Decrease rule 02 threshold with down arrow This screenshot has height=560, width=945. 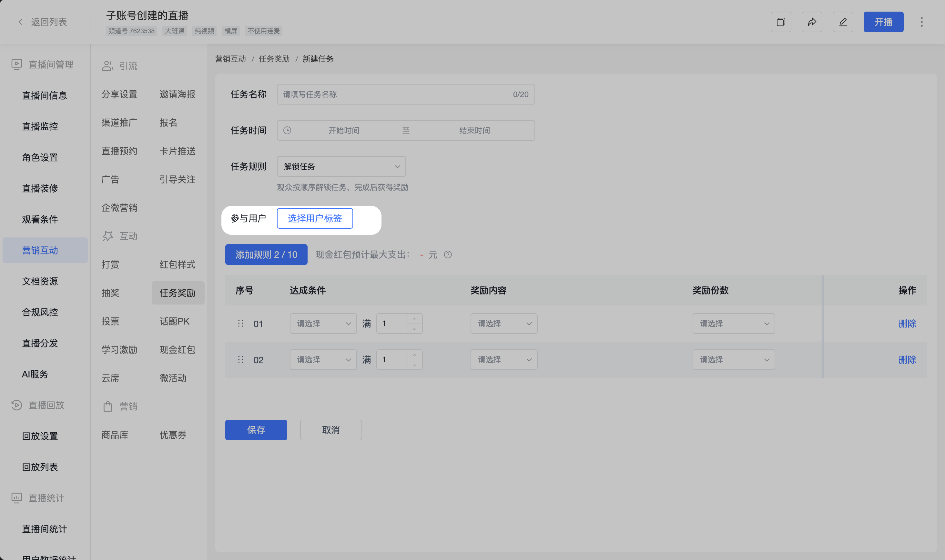(x=415, y=365)
